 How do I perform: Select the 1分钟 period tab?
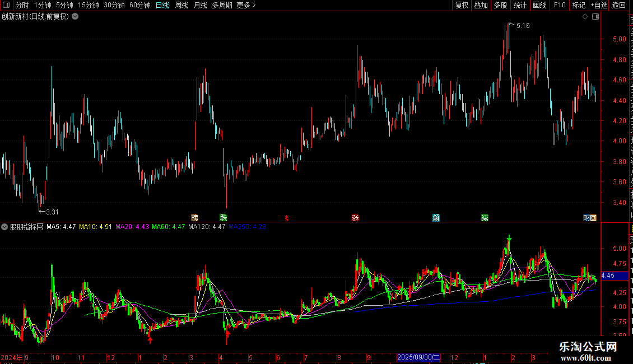tap(43, 5)
